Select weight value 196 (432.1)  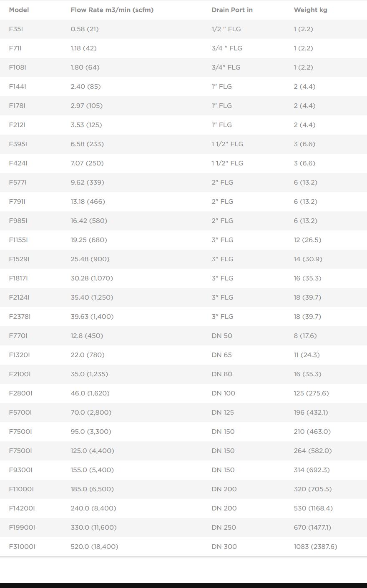(311, 413)
